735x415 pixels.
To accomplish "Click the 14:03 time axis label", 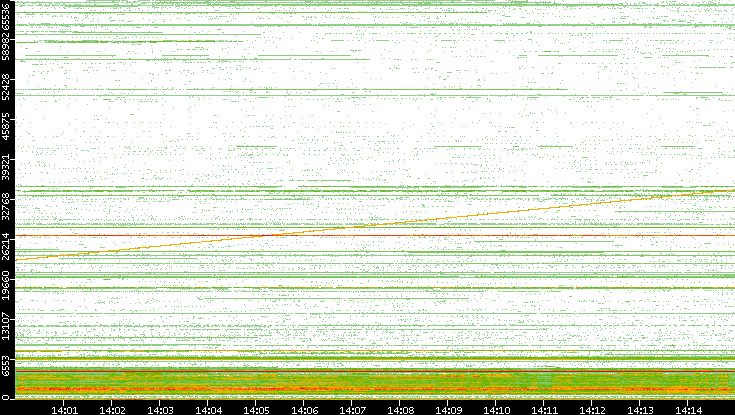I will (x=160, y=410).
